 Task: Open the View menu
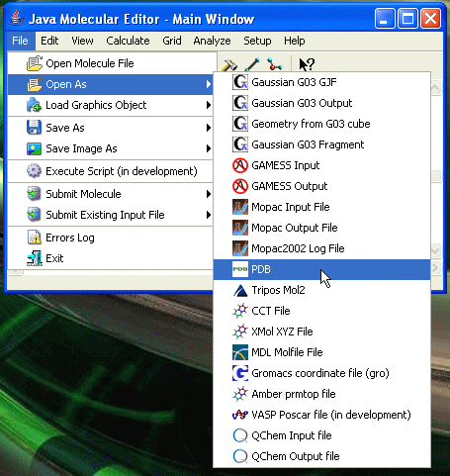[82, 41]
